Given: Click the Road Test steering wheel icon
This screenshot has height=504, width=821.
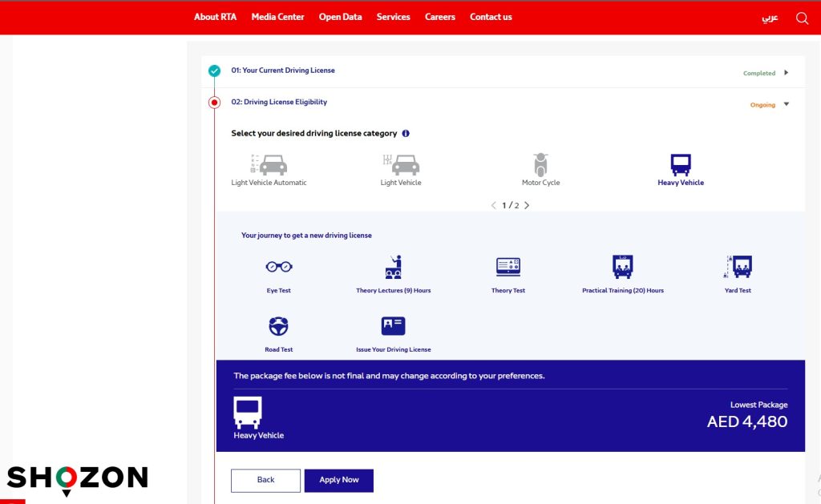Looking at the screenshot, I should pos(278,325).
